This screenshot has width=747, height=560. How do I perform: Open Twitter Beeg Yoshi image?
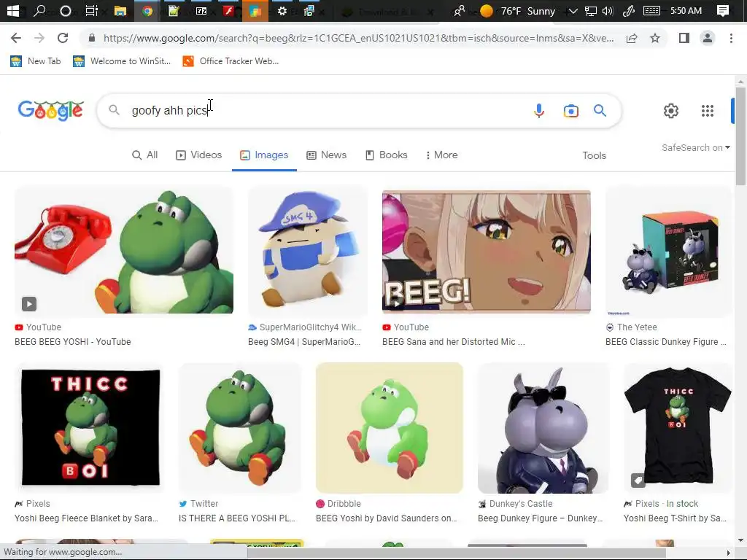(x=239, y=427)
